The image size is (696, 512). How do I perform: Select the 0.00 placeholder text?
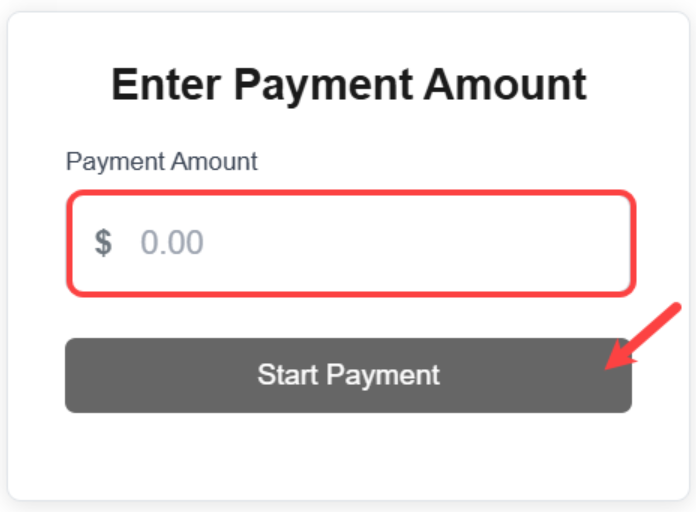[172, 243]
